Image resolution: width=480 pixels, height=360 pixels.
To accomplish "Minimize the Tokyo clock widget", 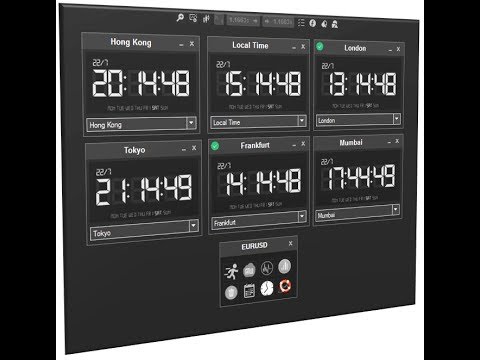I will pyautogui.click(x=184, y=149).
